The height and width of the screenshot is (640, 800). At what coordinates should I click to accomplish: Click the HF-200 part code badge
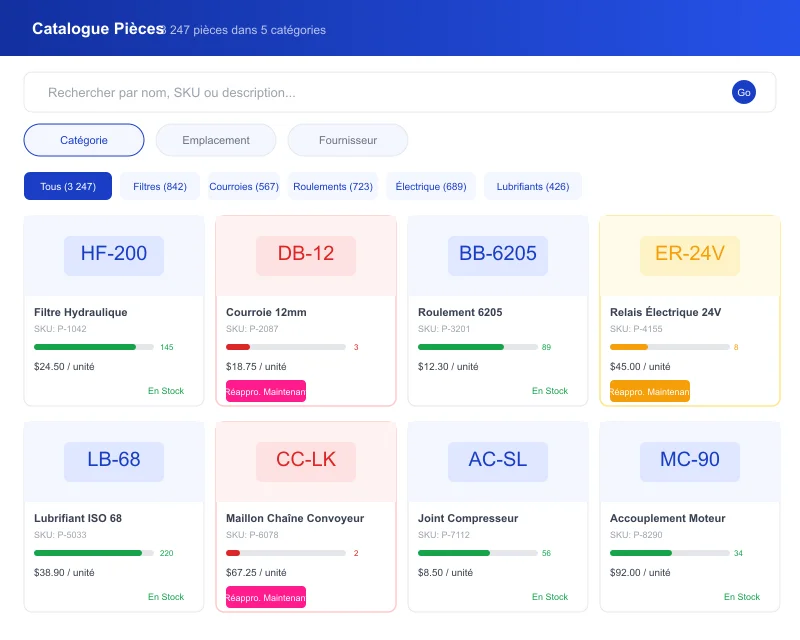(114, 254)
